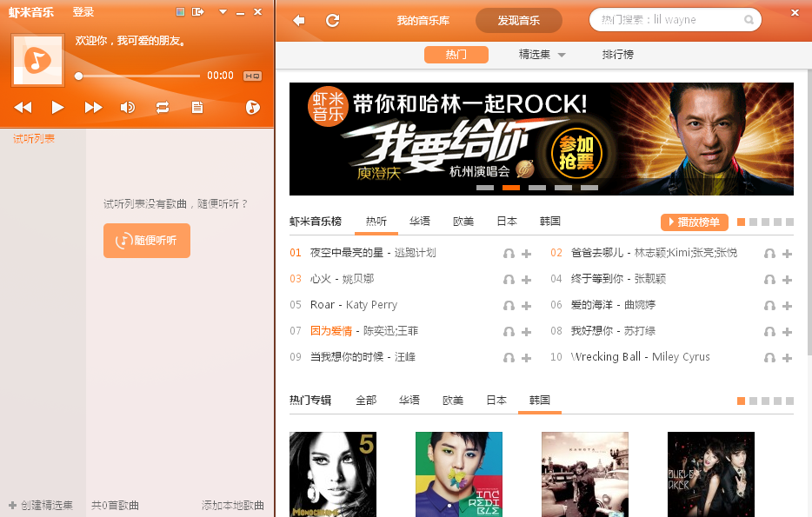Open the lyrics document icon

[x=198, y=108]
